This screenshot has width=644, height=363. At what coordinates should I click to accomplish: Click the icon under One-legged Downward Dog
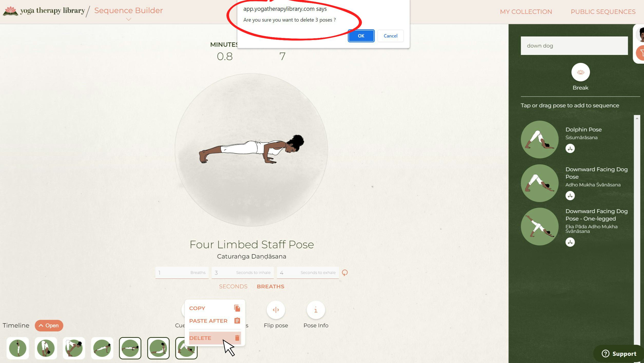pyautogui.click(x=570, y=242)
